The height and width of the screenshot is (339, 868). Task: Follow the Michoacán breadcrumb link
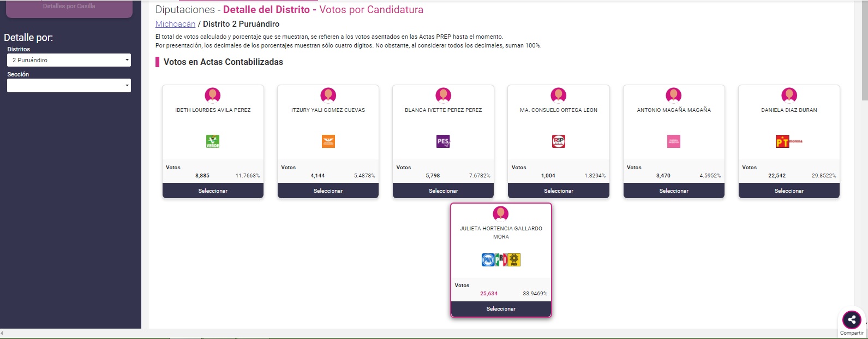coord(175,24)
